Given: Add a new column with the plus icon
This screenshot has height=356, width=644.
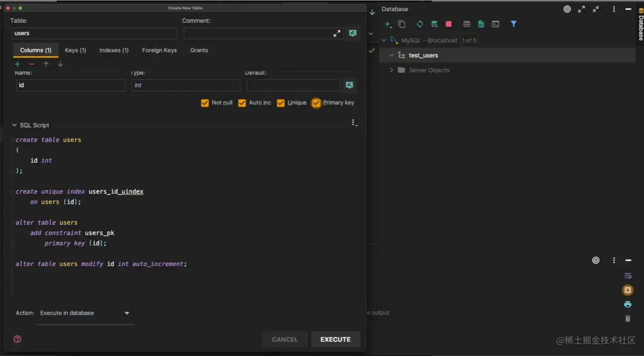Looking at the screenshot, I should pyautogui.click(x=17, y=64).
